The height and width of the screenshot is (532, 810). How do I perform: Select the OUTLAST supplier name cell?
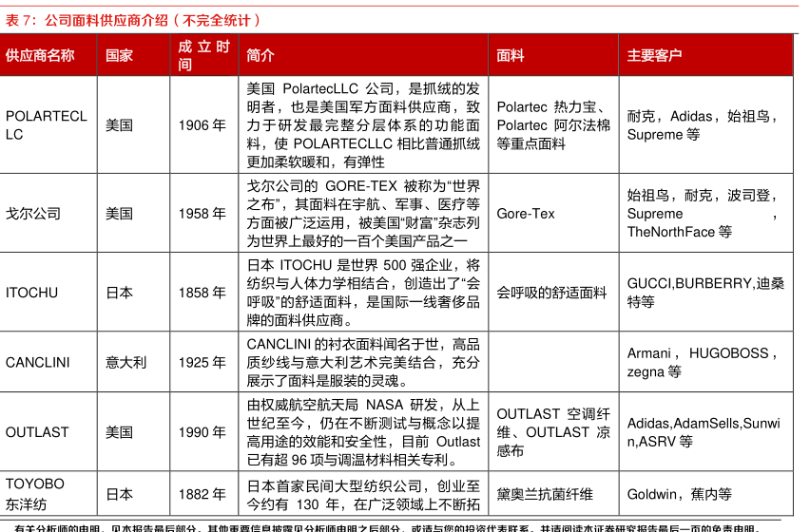pos(37,432)
